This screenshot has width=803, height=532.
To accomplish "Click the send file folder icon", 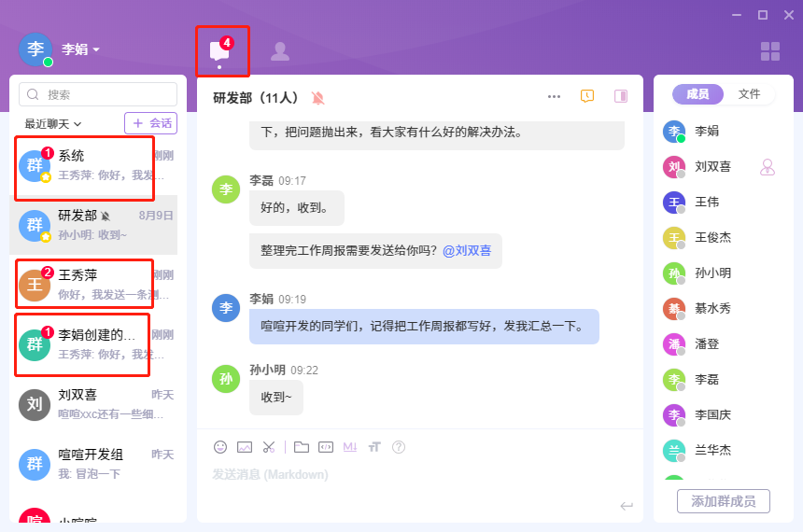I will point(301,447).
